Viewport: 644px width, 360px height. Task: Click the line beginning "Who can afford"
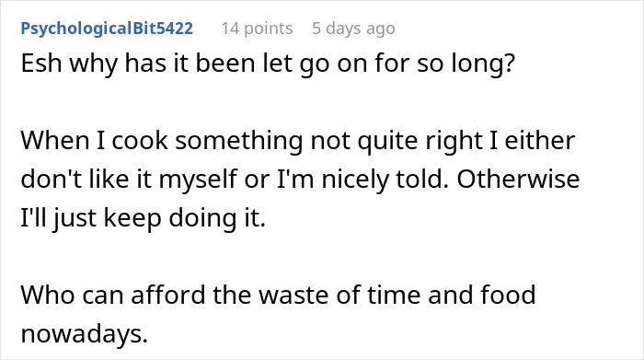coord(278,295)
